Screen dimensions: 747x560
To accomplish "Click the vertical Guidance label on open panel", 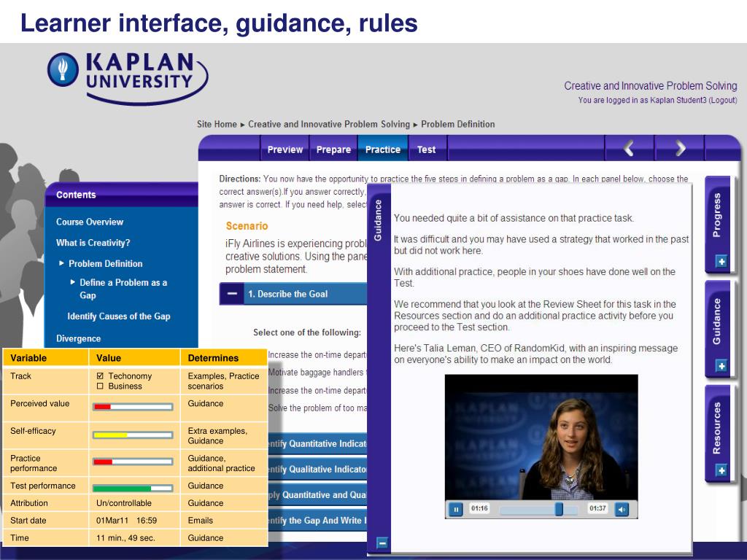I will pos(378,220).
